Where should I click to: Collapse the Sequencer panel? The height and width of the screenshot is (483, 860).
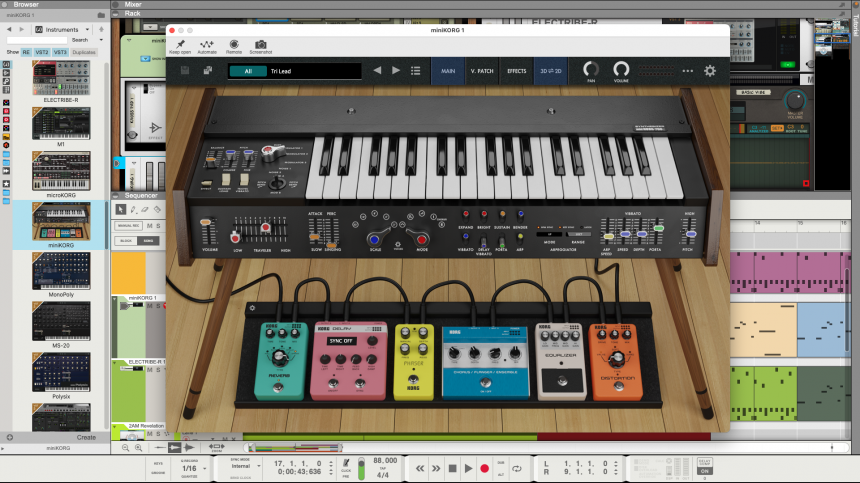[x=115, y=196]
